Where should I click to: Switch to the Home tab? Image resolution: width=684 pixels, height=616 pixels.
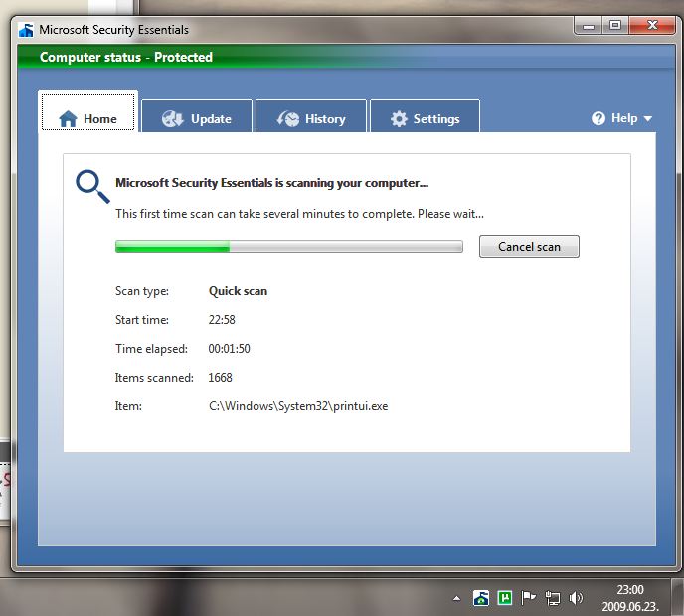(87, 112)
